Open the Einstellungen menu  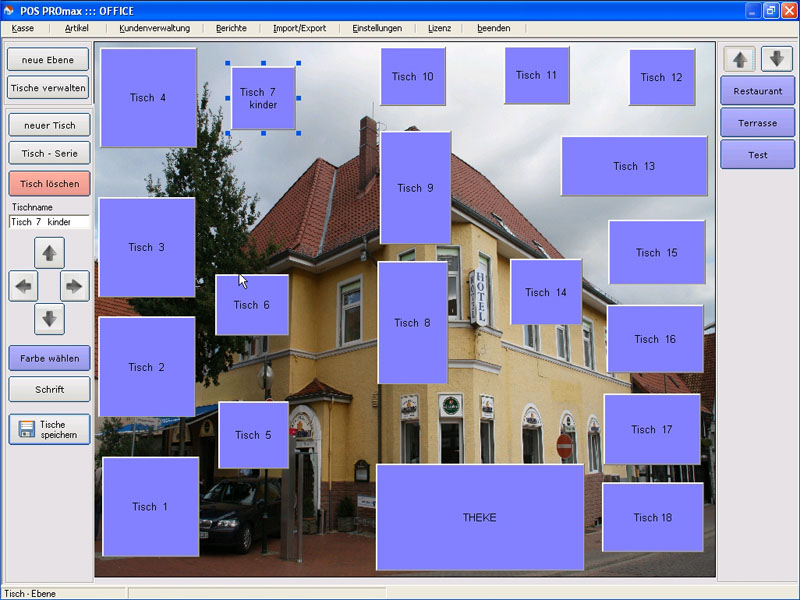(x=377, y=28)
